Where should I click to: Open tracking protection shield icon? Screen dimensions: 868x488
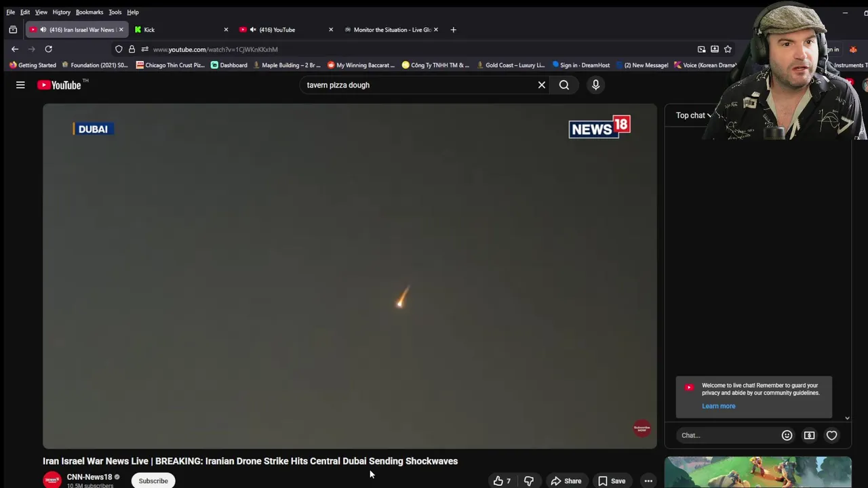click(119, 49)
